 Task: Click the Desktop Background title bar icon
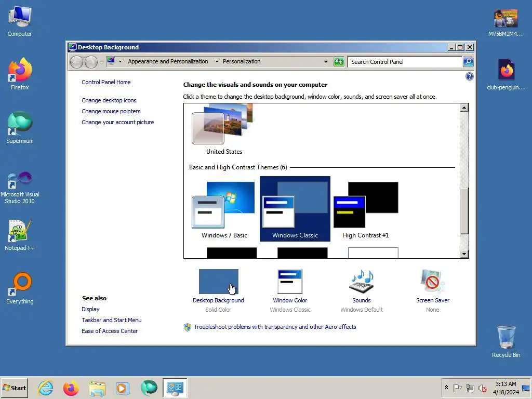(72, 47)
